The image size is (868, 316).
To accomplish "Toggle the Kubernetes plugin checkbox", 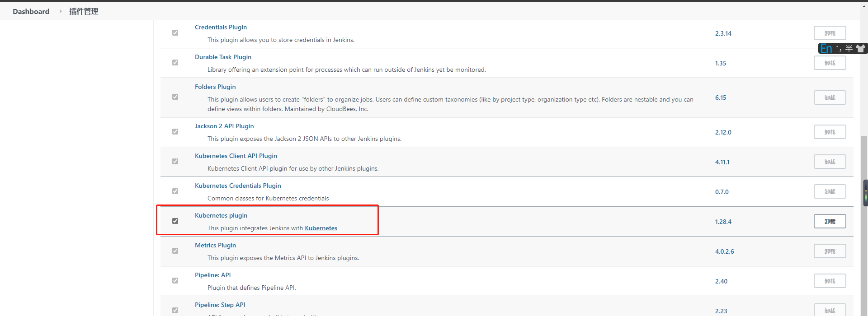I will coord(175,221).
